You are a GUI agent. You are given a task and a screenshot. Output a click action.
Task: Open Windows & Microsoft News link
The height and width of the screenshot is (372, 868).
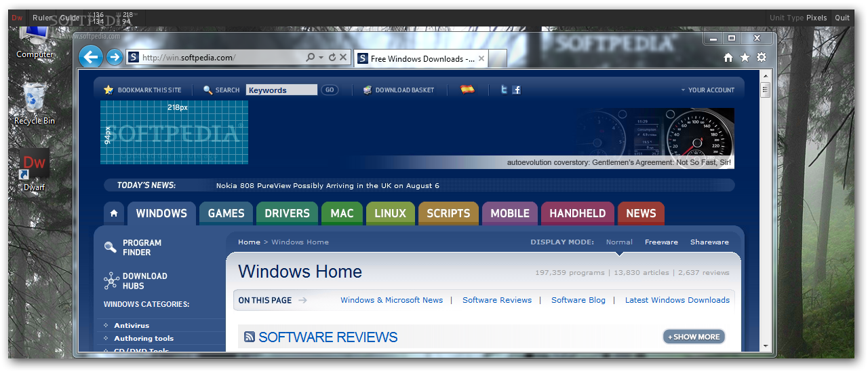(391, 300)
